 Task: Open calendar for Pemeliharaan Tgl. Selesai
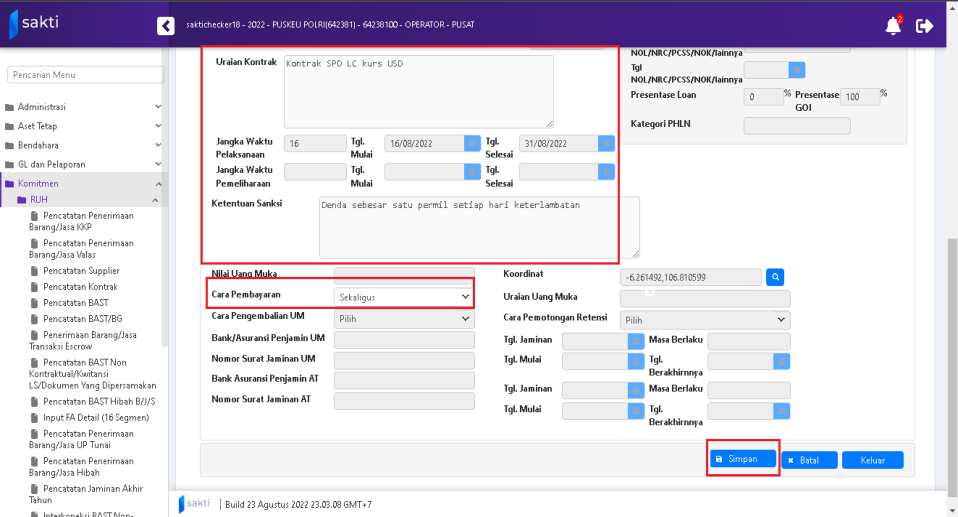click(606, 172)
